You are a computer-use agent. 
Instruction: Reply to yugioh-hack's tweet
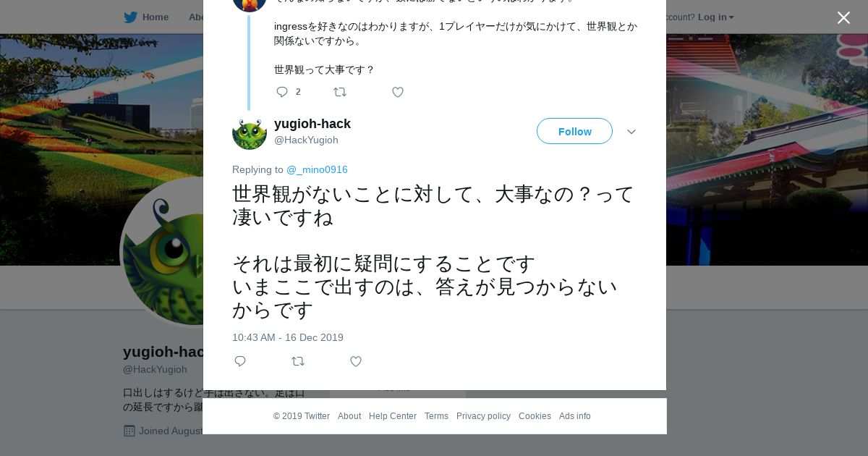coord(240,361)
